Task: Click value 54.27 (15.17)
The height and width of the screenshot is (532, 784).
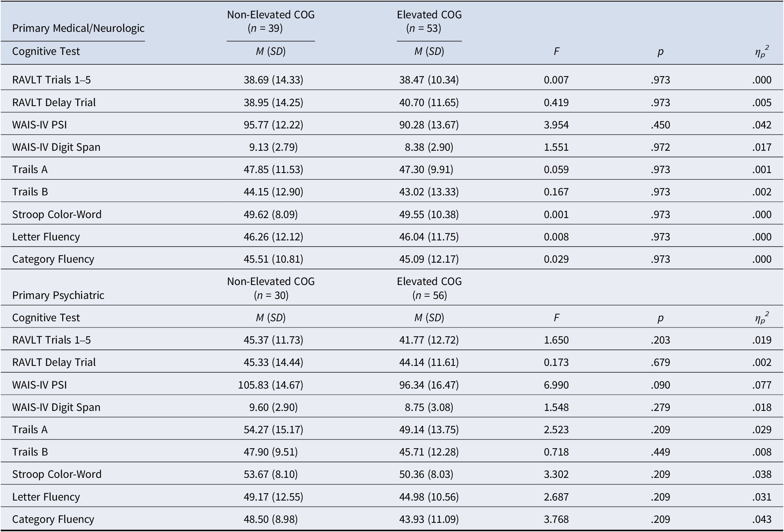Action: point(273,430)
